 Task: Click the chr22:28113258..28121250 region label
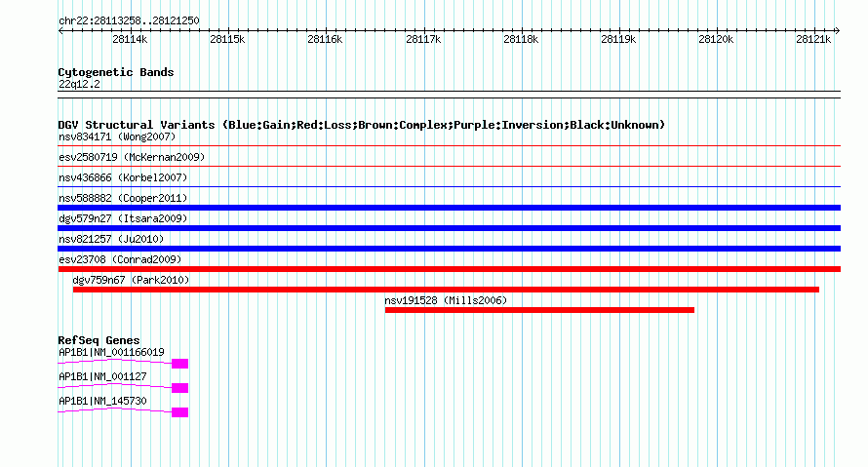coord(129,20)
